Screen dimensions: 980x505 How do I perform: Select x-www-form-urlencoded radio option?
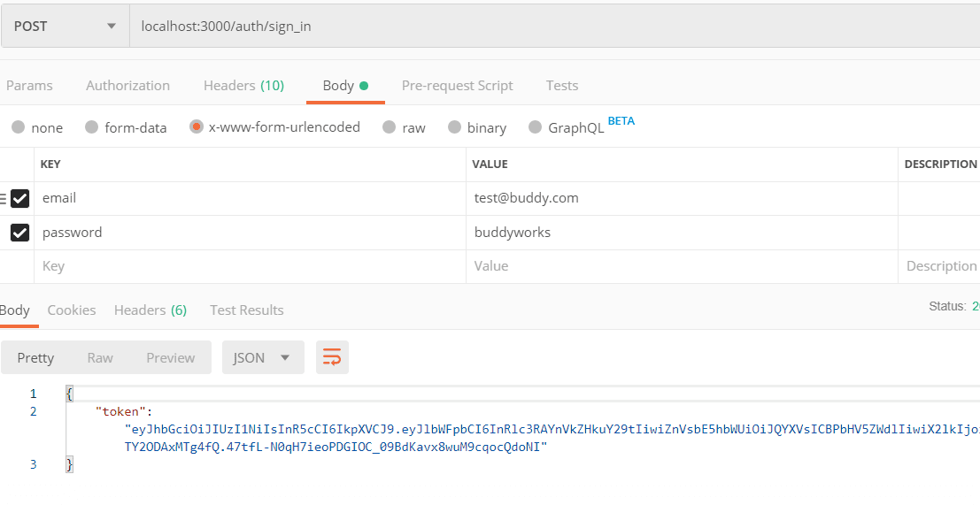(197, 126)
